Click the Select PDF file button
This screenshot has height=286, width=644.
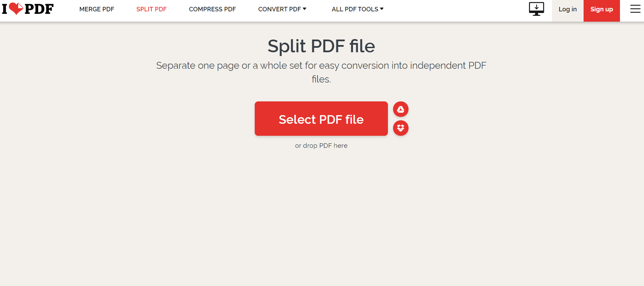click(321, 119)
